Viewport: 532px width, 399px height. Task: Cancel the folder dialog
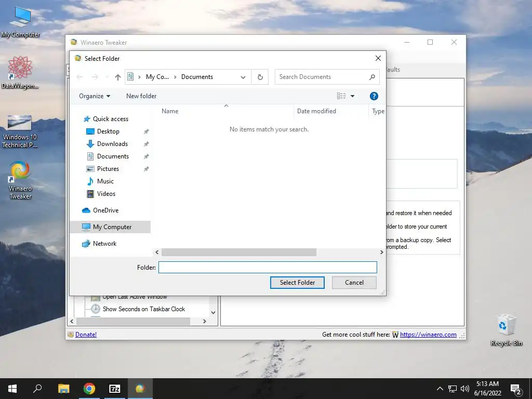point(354,283)
